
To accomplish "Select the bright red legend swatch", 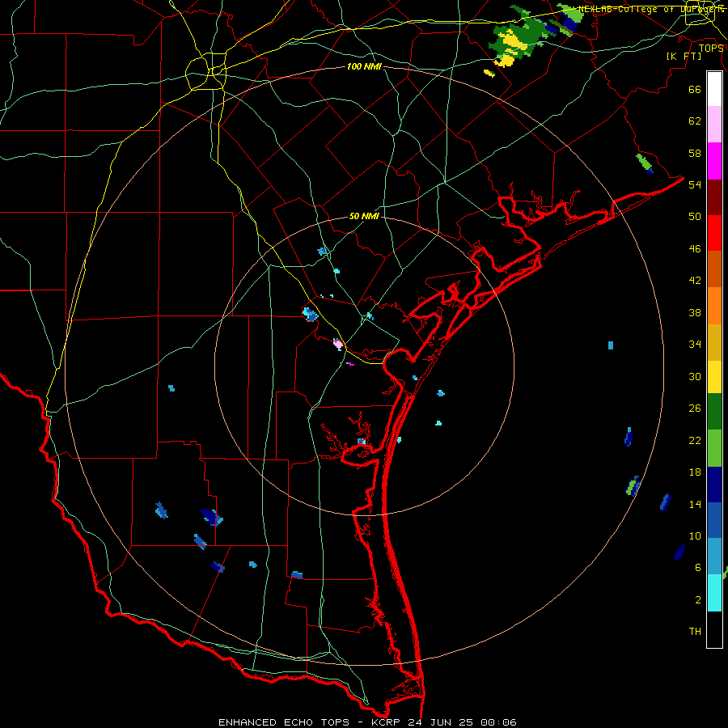I will click(714, 233).
